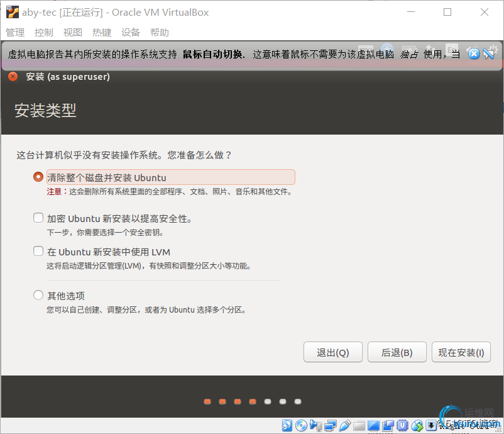Click the 后退(B) button
This screenshot has width=504, height=434.
coord(397,352)
